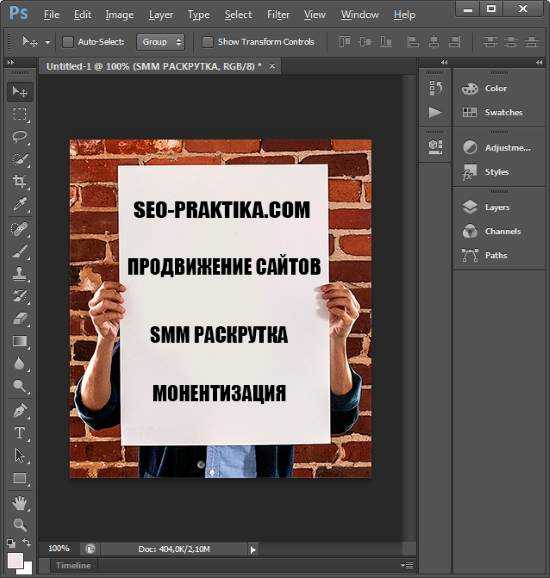Select the Rectangle shape tool

pyautogui.click(x=20, y=478)
